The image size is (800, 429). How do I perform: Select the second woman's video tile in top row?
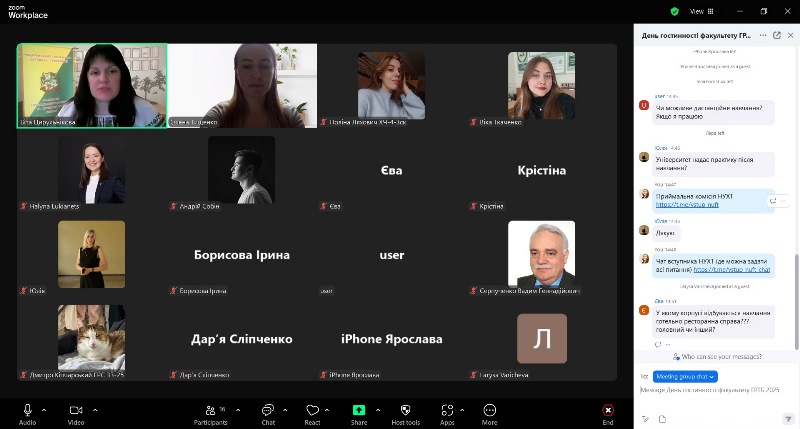pyautogui.click(x=242, y=85)
